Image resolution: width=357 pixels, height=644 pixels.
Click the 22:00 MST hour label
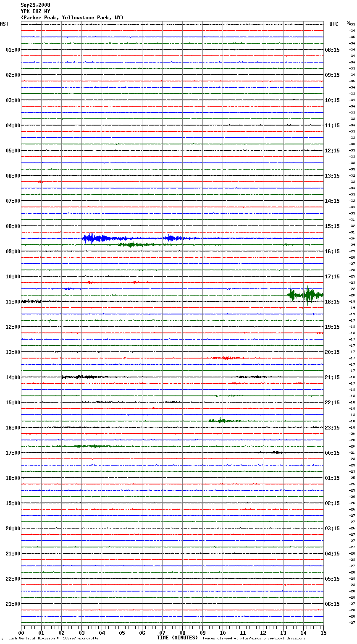click(x=13, y=579)
